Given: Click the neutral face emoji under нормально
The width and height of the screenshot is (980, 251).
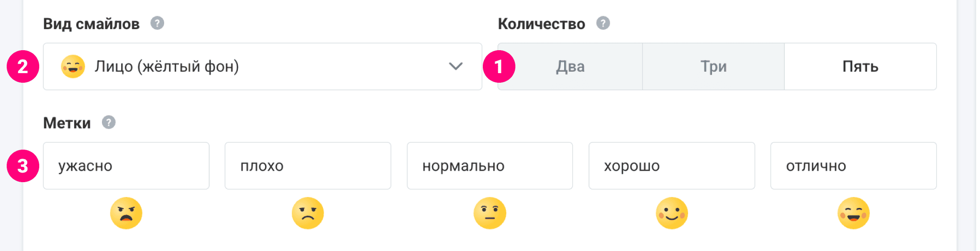Looking at the screenshot, I should 490,213.
